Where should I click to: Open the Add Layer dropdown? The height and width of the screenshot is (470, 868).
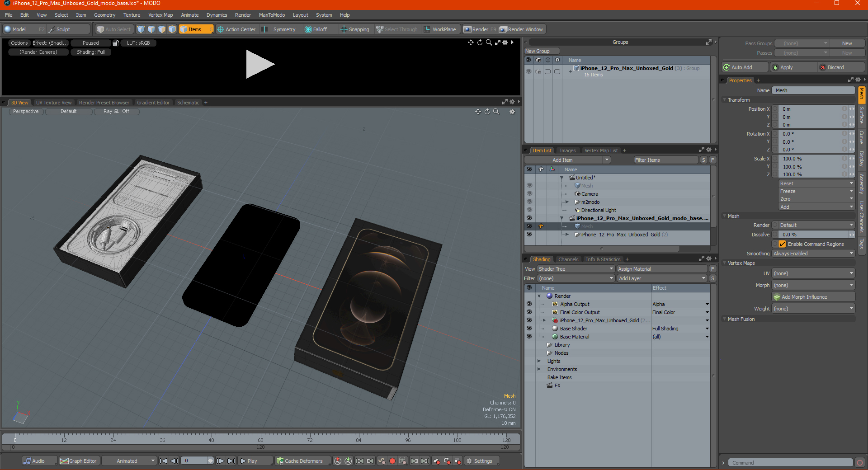coord(662,278)
